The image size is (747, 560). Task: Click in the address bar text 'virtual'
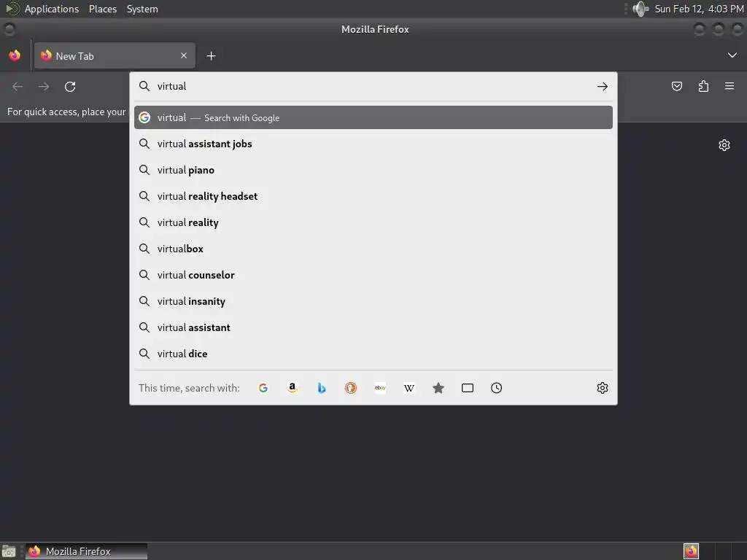coord(172,86)
